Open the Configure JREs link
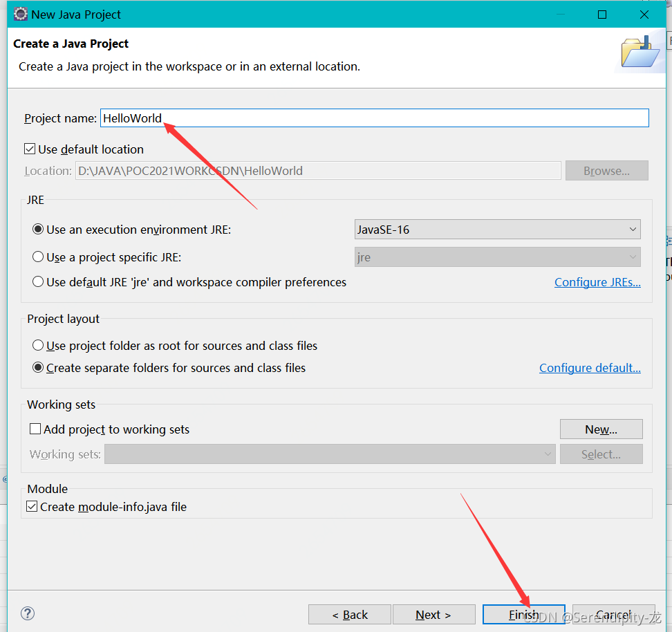 597,282
